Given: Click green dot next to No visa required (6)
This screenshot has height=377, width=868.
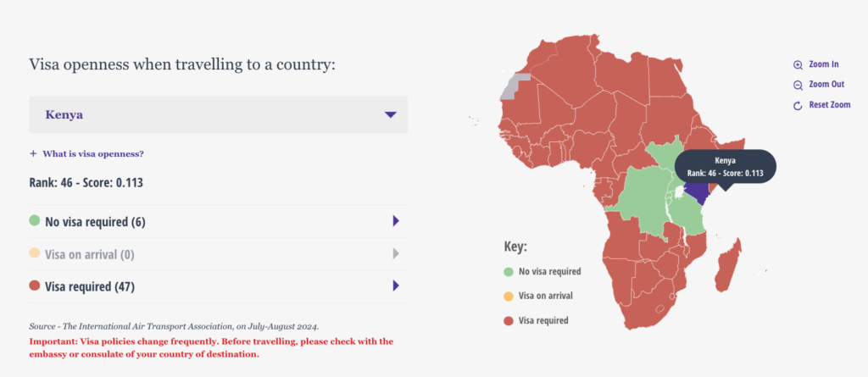Looking at the screenshot, I should (x=34, y=221).
